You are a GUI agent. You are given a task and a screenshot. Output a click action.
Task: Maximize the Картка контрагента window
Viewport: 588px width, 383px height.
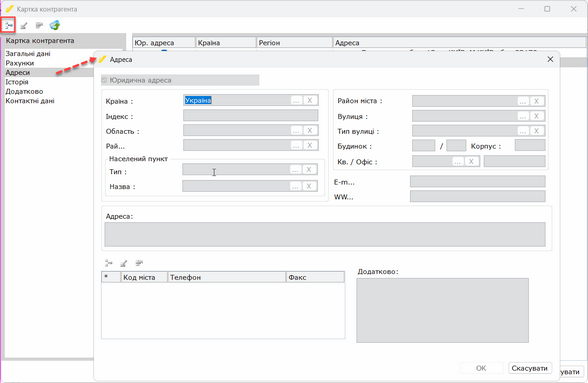click(547, 9)
